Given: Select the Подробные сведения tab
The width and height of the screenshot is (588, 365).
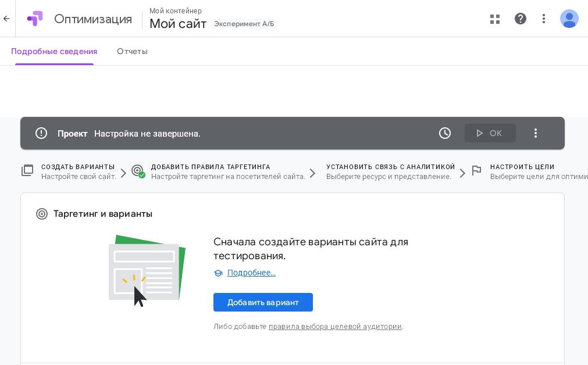Looking at the screenshot, I should pos(54,51).
